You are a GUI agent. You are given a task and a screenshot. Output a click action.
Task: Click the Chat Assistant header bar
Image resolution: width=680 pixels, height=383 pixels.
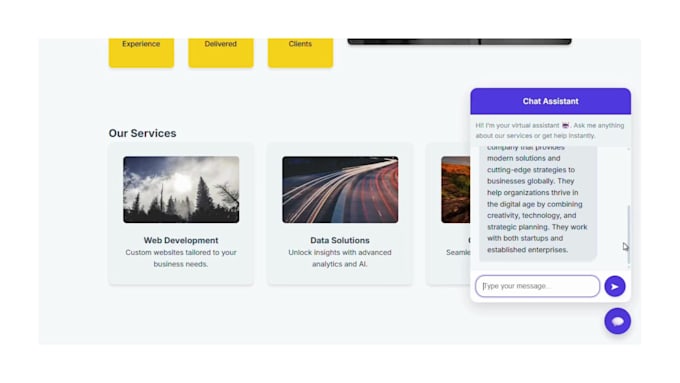click(x=550, y=101)
